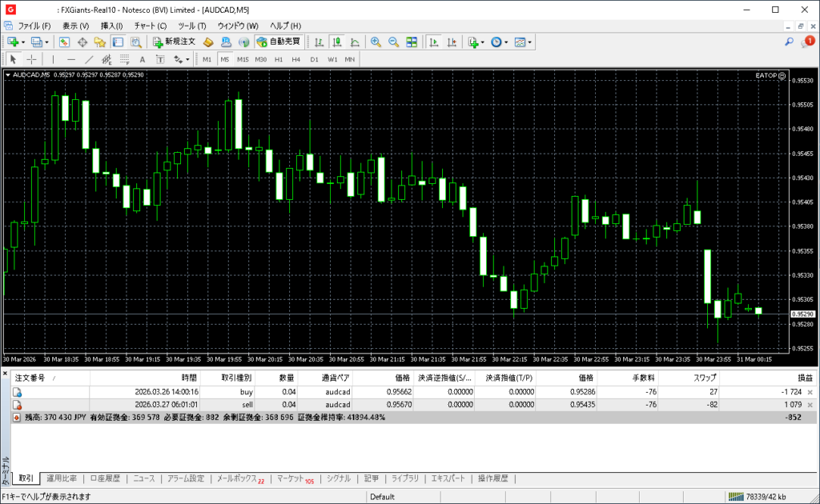Screen dimensions: 820x504
Task: Expand the new chart dropdown arrow
Action: [23, 42]
